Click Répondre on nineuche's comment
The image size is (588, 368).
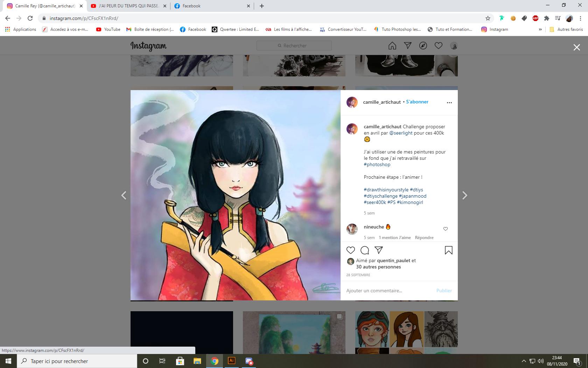click(x=424, y=238)
